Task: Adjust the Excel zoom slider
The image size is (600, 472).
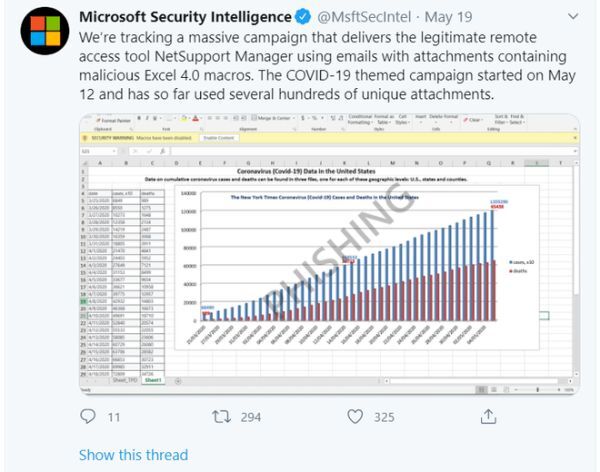Action: coord(537,389)
